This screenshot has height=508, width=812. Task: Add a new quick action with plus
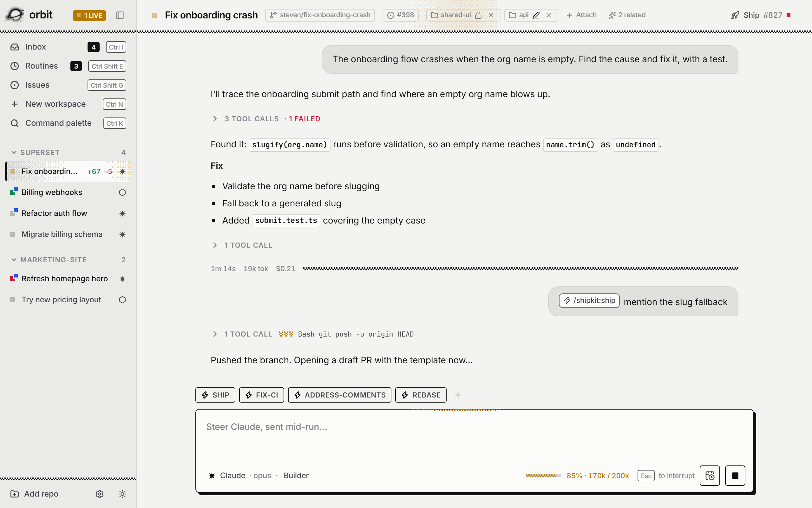(458, 395)
